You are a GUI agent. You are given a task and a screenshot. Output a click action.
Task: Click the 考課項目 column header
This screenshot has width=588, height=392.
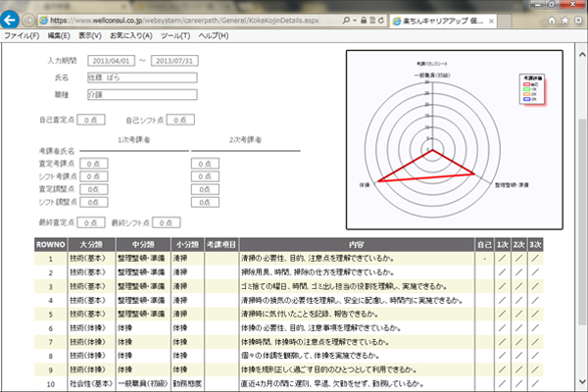[x=221, y=245]
